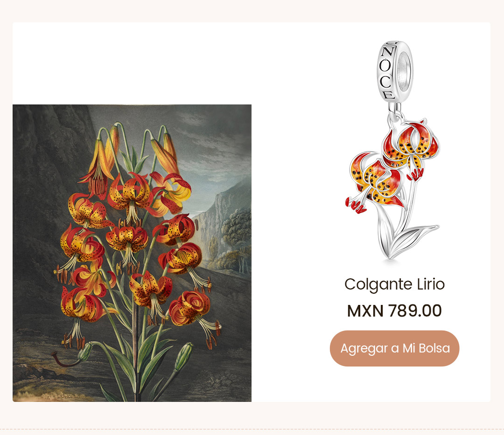Open the Colgante Lirio product title link
The image size is (504, 435).
point(394,284)
